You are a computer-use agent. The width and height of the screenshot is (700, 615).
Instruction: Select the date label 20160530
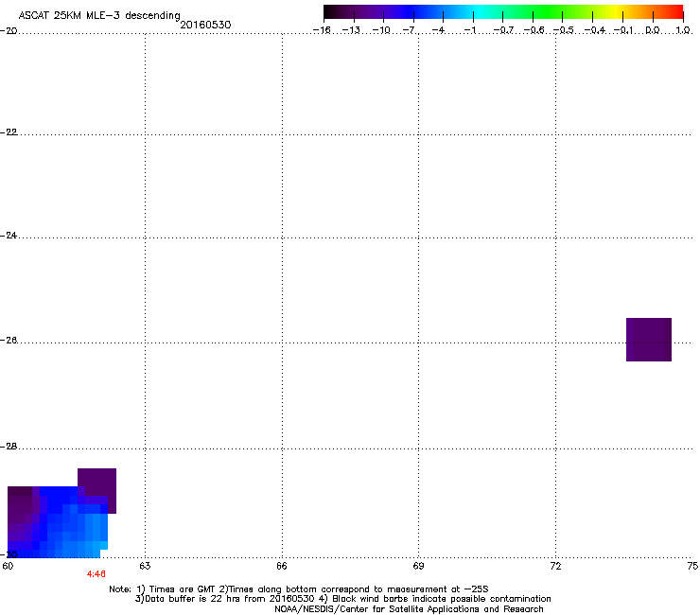(205, 25)
